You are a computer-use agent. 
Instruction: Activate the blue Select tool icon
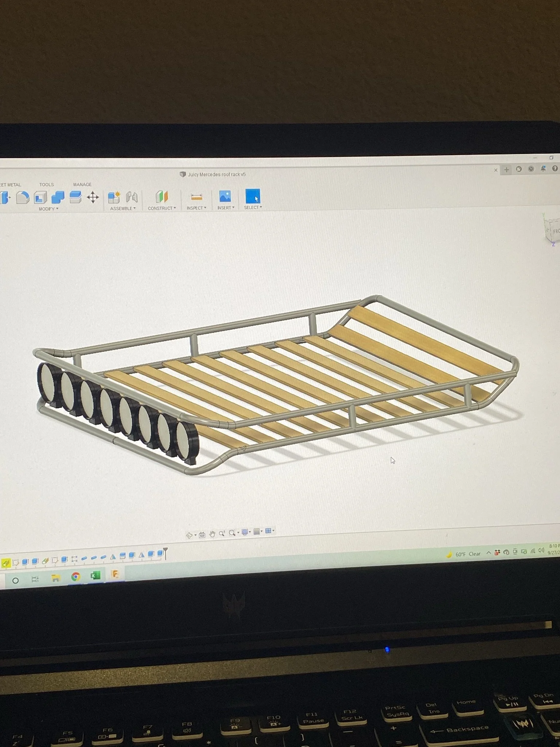coord(253,196)
